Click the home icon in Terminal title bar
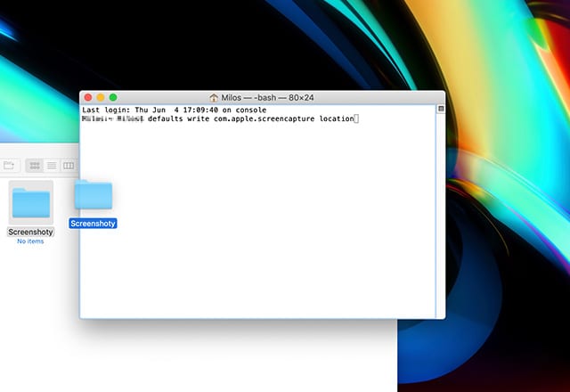570x392 pixels. pyautogui.click(x=214, y=97)
